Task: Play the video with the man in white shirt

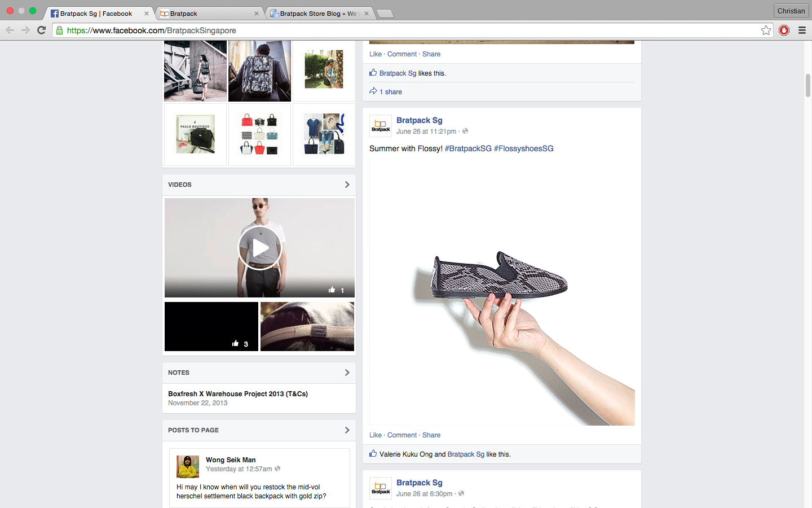Action: point(259,248)
